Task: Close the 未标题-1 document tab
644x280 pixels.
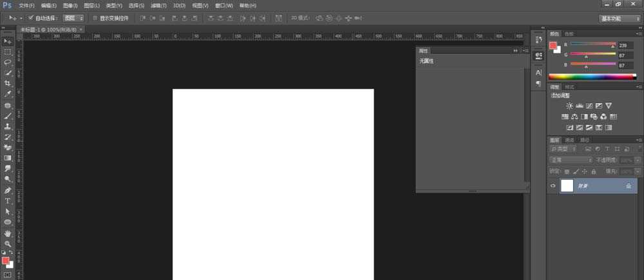Action: coord(81,30)
